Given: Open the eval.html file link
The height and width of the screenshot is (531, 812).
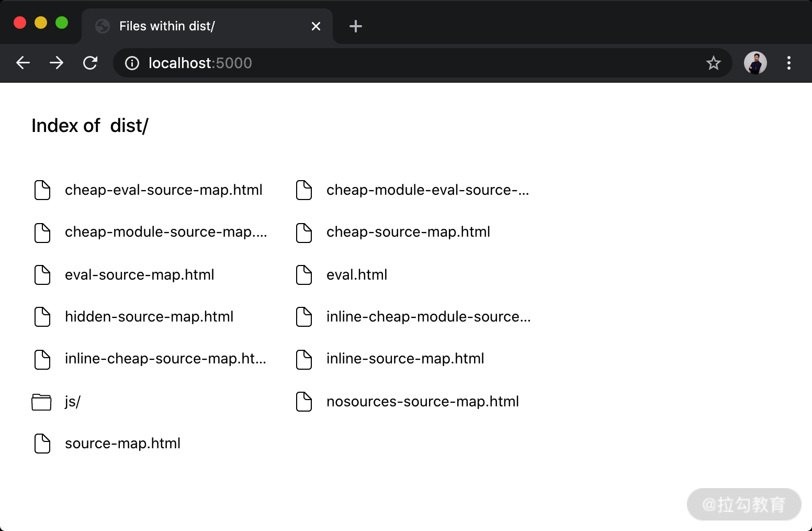Looking at the screenshot, I should [x=356, y=275].
